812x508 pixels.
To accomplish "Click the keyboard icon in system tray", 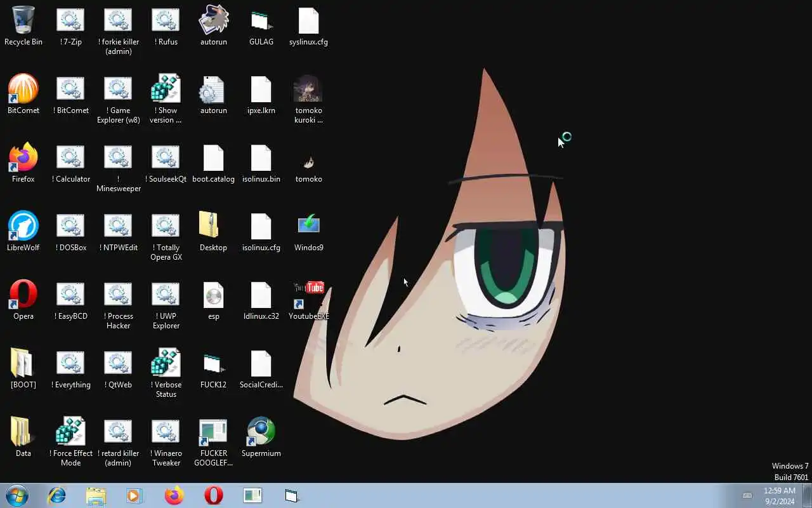I will tap(747, 495).
